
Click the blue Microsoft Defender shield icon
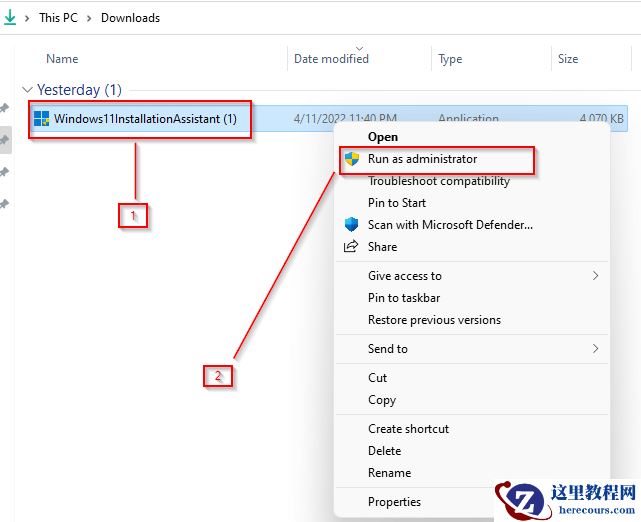click(x=351, y=224)
